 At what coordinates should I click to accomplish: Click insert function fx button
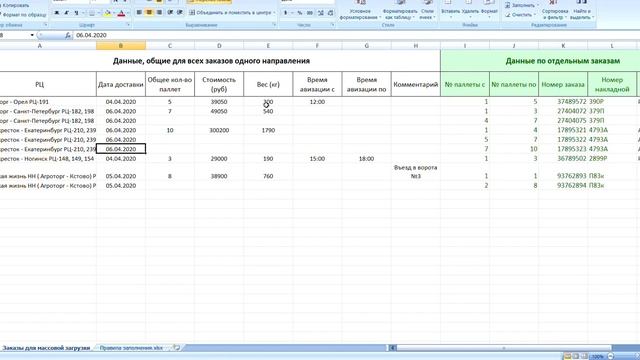click(68, 36)
